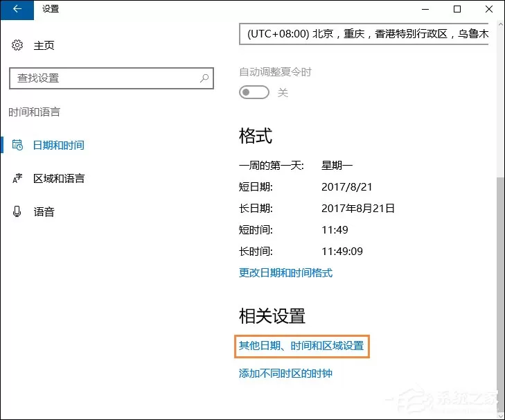The height and width of the screenshot is (420, 505).
Task: Go to 主页 home
Action: tap(44, 46)
